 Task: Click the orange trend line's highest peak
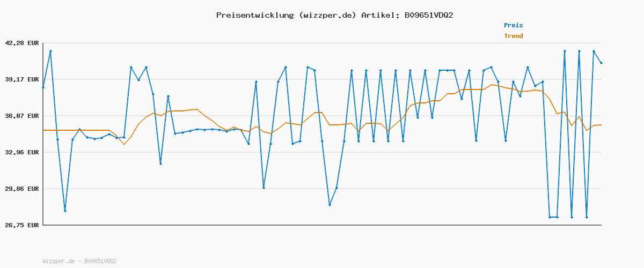(491, 85)
